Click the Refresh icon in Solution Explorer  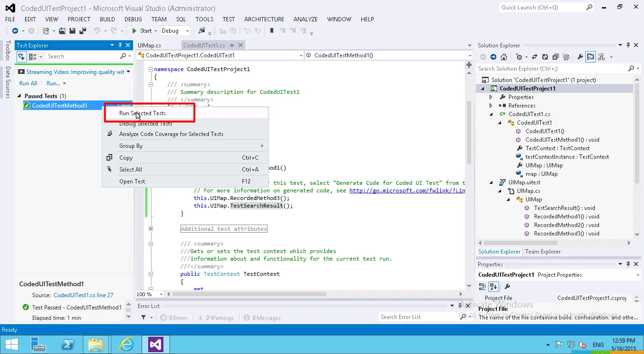coord(545,57)
